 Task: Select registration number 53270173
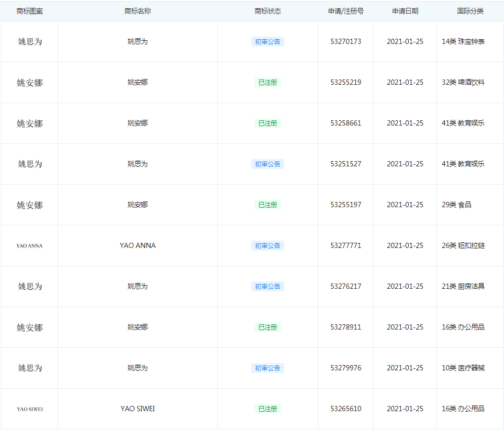click(x=345, y=41)
